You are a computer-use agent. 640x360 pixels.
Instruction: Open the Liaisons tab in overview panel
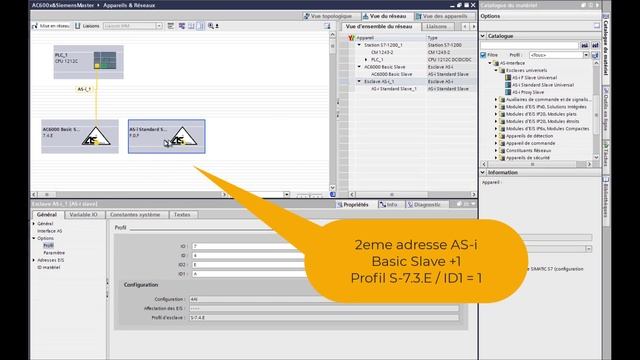436,26
